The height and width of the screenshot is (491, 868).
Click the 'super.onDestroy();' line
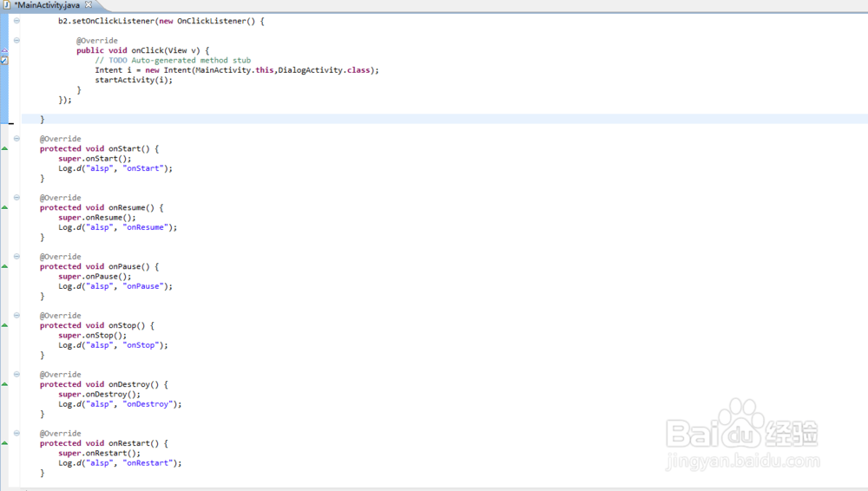click(x=99, y=395)
